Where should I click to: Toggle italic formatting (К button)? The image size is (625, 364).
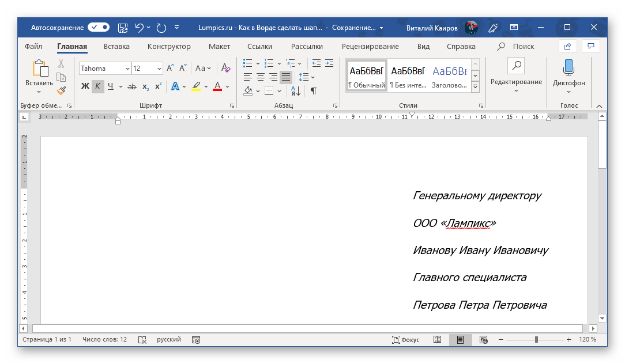click(97, 86)
